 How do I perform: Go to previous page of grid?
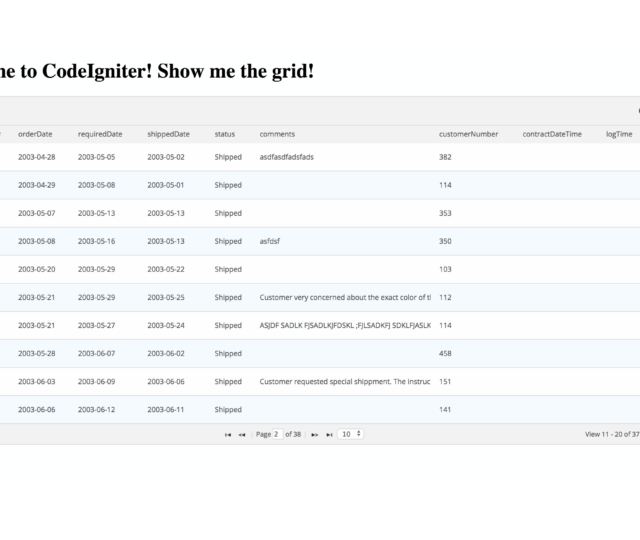coord(242,435)
